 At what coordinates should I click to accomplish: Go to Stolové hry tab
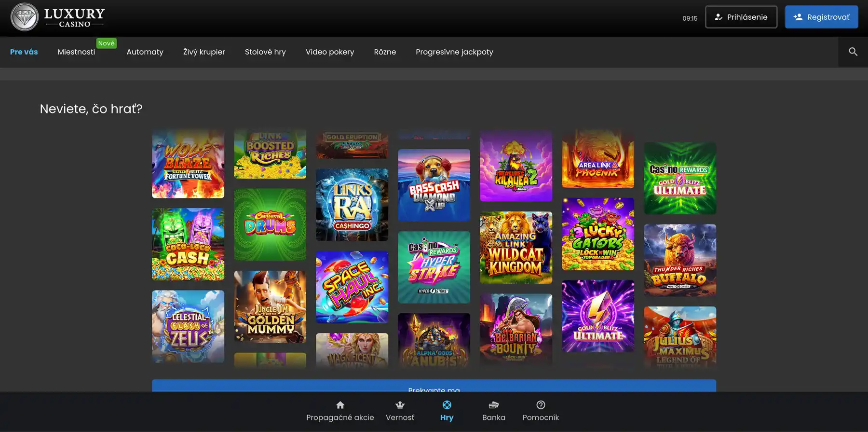click(265, 52)
